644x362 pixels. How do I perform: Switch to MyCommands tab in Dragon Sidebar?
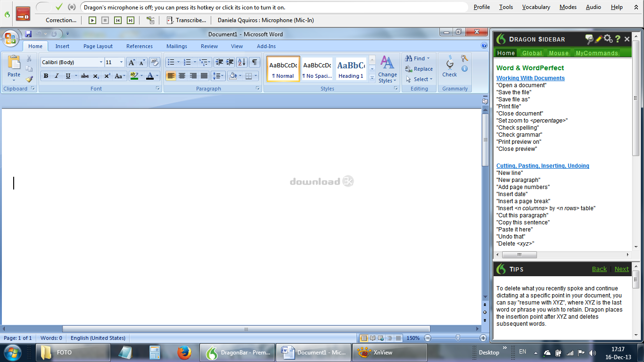[x=597, y=53]
